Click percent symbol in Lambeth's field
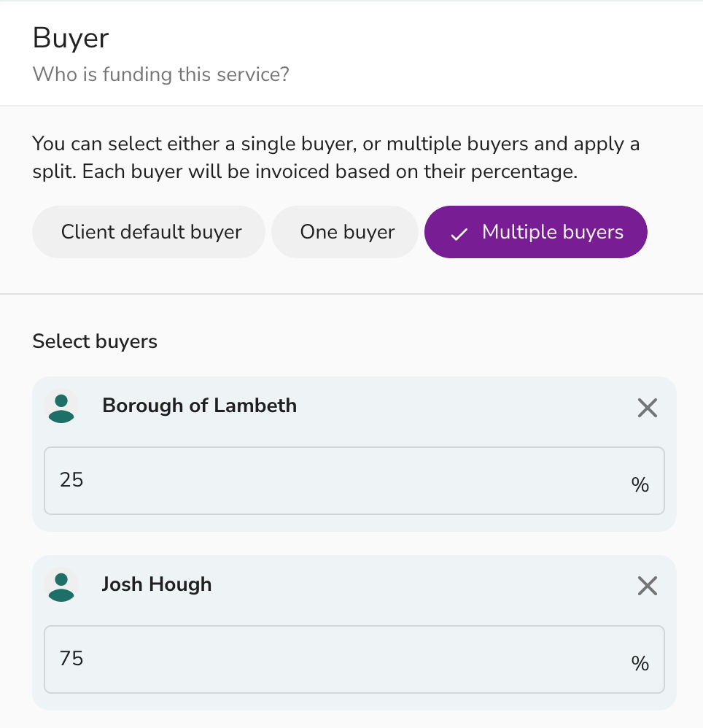This screenshot has width=703, height=728. click(640, 484)
